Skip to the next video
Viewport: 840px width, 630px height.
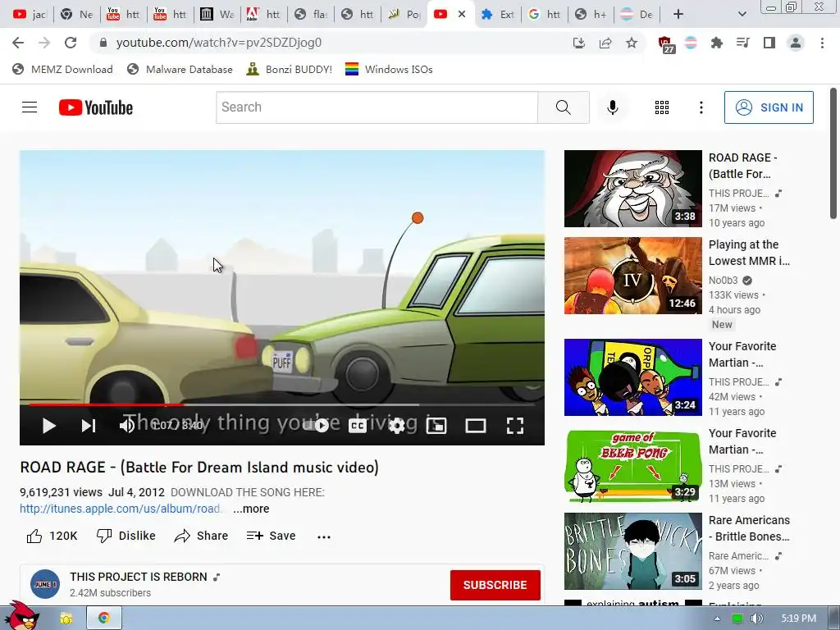point(89,426)
